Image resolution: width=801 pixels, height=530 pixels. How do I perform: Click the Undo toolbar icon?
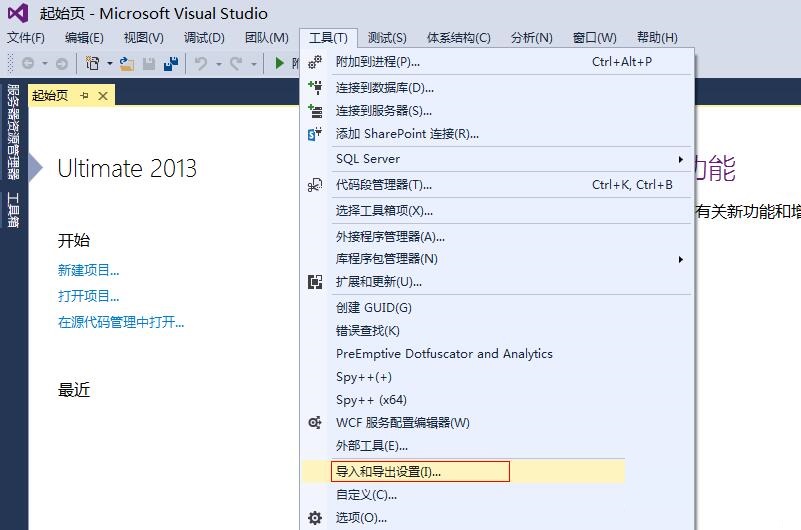[x=201, y=63]
